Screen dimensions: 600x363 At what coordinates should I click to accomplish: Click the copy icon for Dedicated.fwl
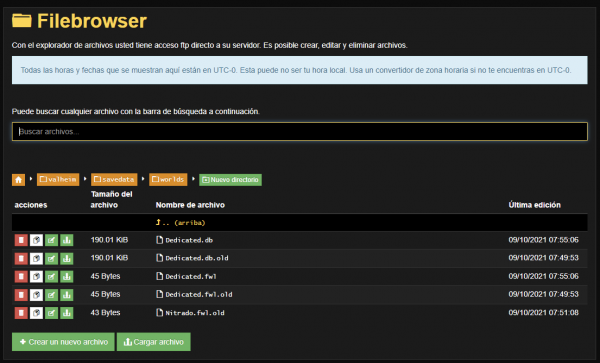[36, 277]
